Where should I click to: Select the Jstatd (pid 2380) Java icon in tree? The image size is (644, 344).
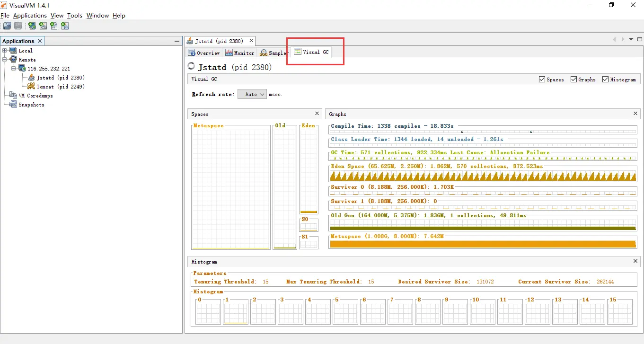pos(31,78)
